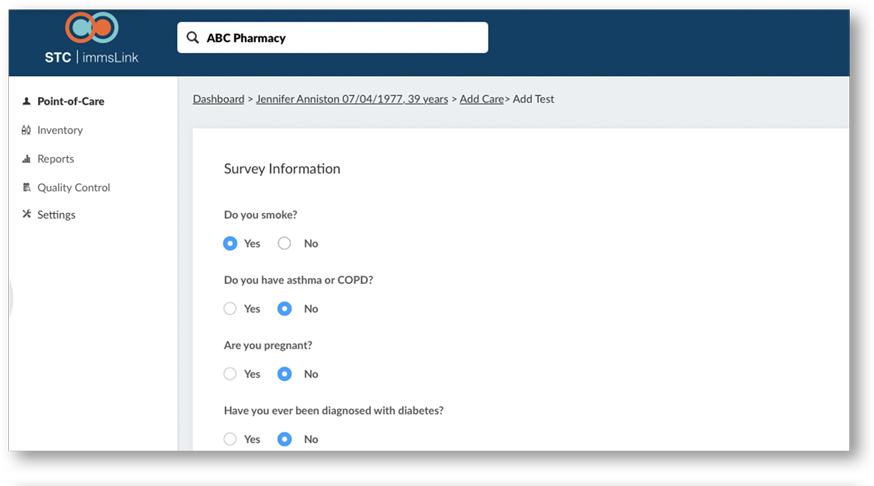The image size is (874, 486).
Task: Click the Quality Control icon
Action: click(x=26, y=187)
